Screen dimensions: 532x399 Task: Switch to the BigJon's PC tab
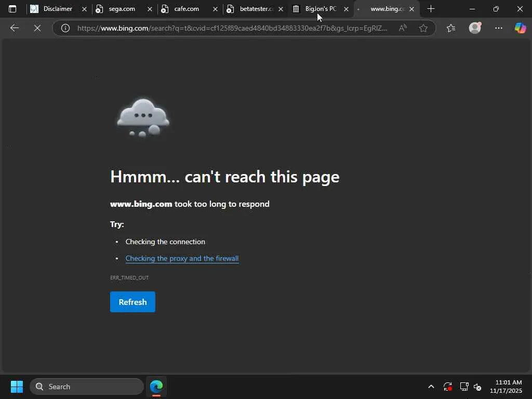point(320,9)
